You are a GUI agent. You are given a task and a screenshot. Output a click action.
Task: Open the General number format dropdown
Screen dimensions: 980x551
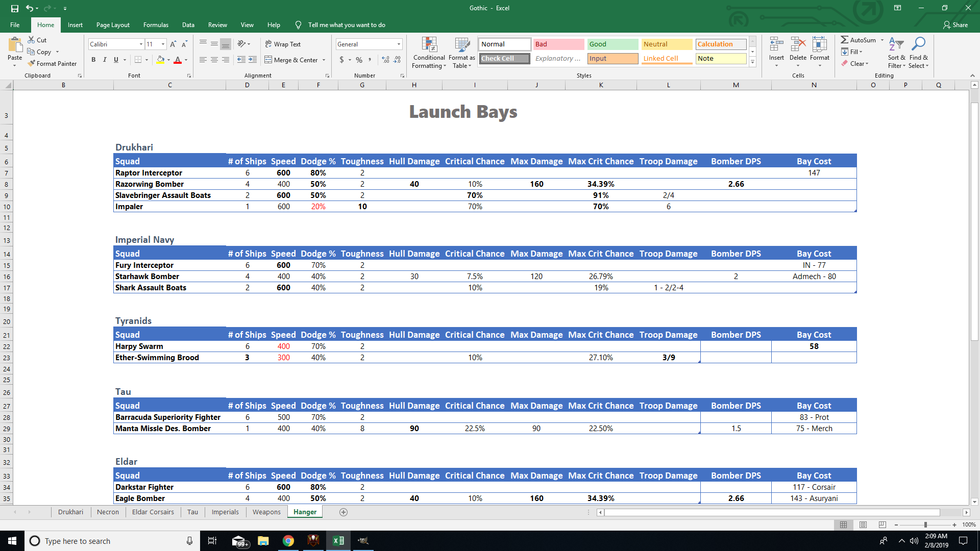[399, 44]
